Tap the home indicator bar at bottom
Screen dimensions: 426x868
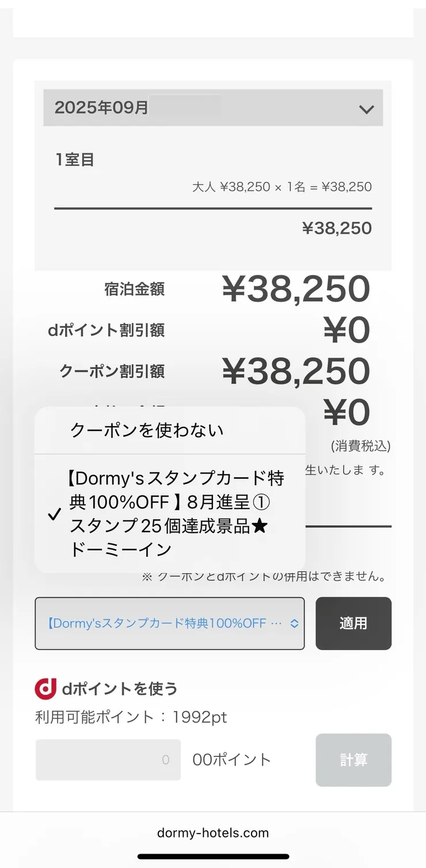213,856
